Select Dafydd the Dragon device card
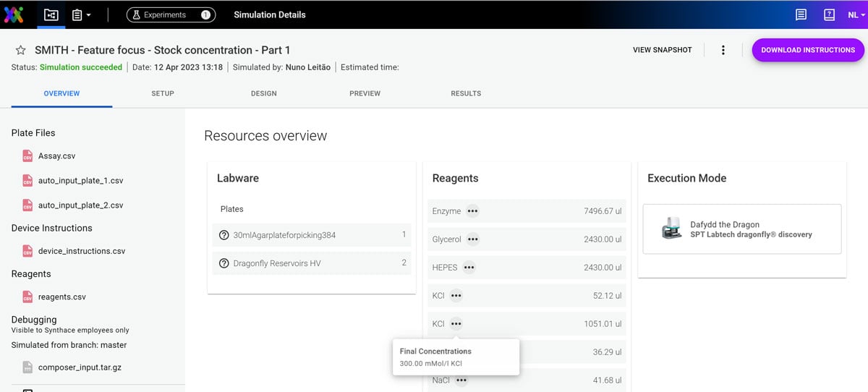868x392 pixels. [x=741, y=229]
